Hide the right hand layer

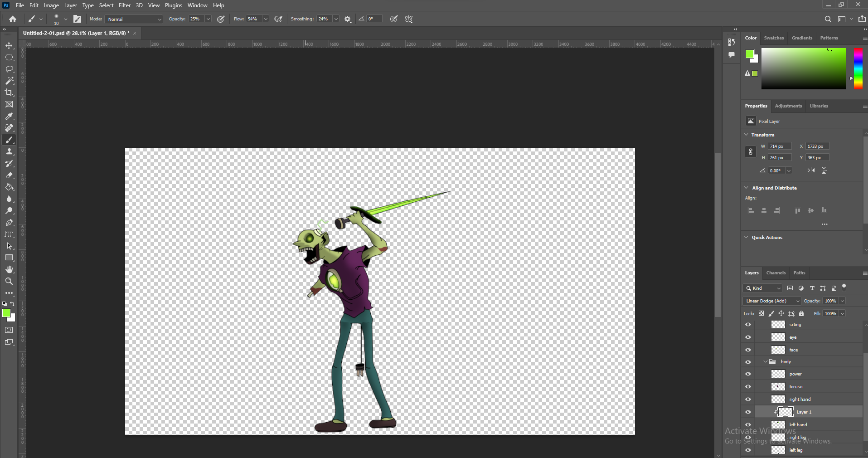coord(748,400)
